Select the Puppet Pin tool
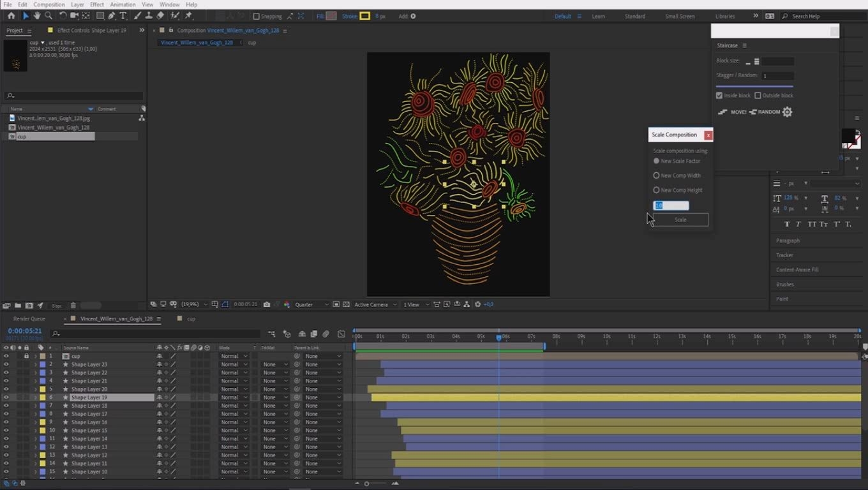Screen dimensions: 868x490 tap(188, 16)
